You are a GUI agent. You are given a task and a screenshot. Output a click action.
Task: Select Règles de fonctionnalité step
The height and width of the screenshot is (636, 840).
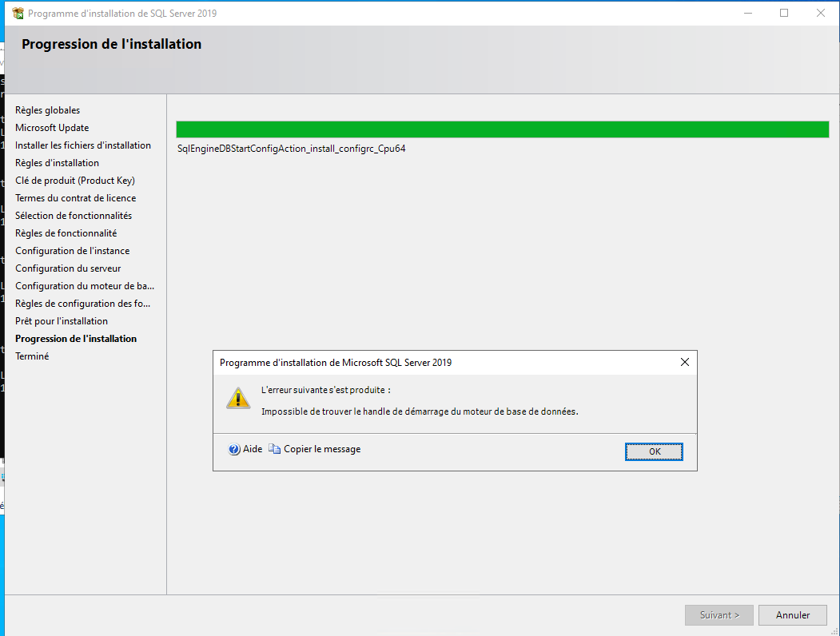pyautogui.click(x=66, y=233)
